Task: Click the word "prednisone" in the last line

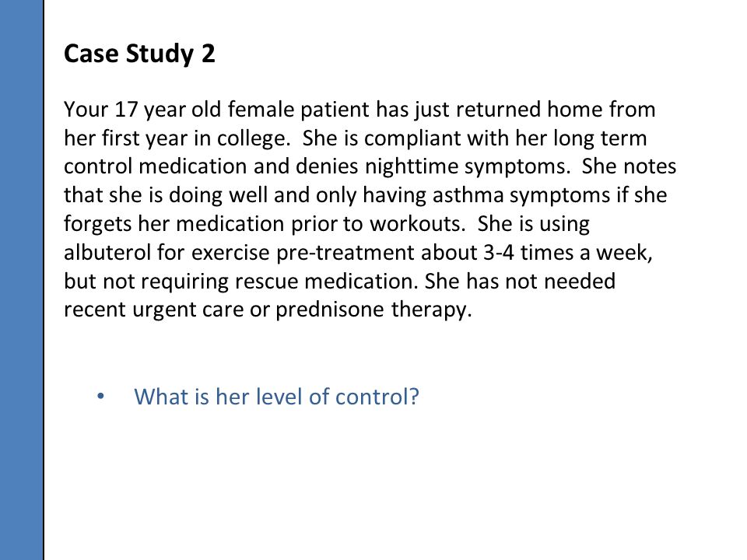Action: pos(330,310)
